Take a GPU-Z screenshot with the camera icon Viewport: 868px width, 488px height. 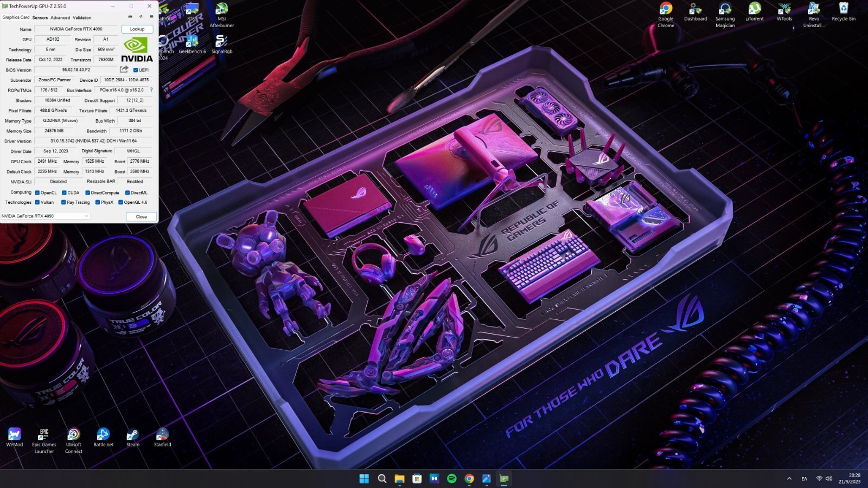coord(130,17)
